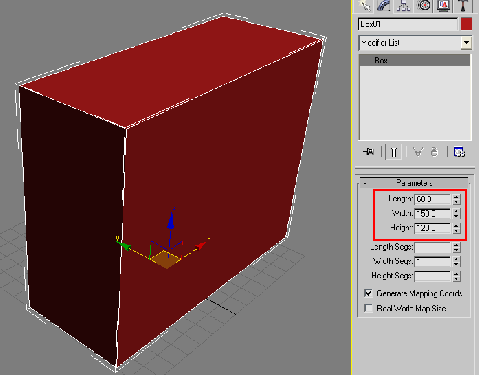479x375 pixels.
Task: Click the Height value field
Action: coord(432,228)
